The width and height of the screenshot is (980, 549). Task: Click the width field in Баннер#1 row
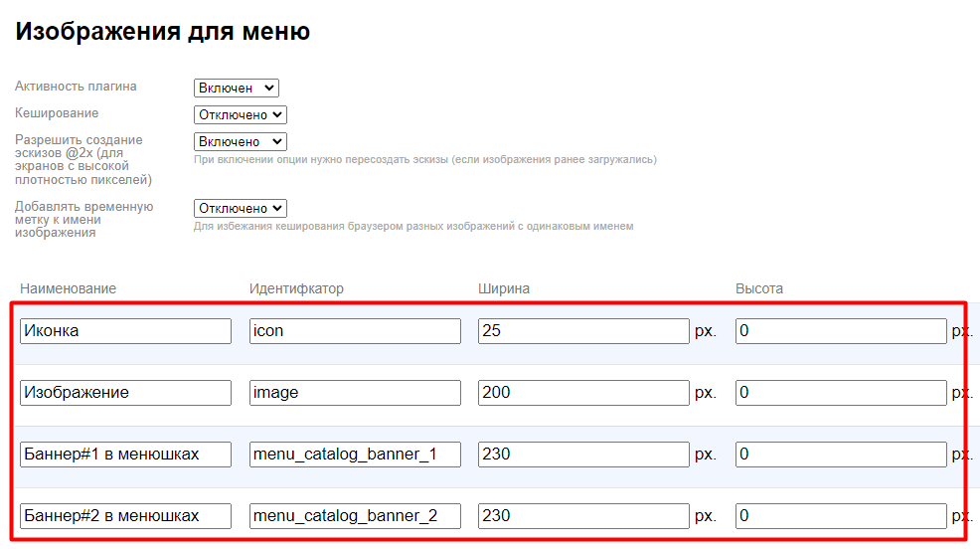point(583,455)
